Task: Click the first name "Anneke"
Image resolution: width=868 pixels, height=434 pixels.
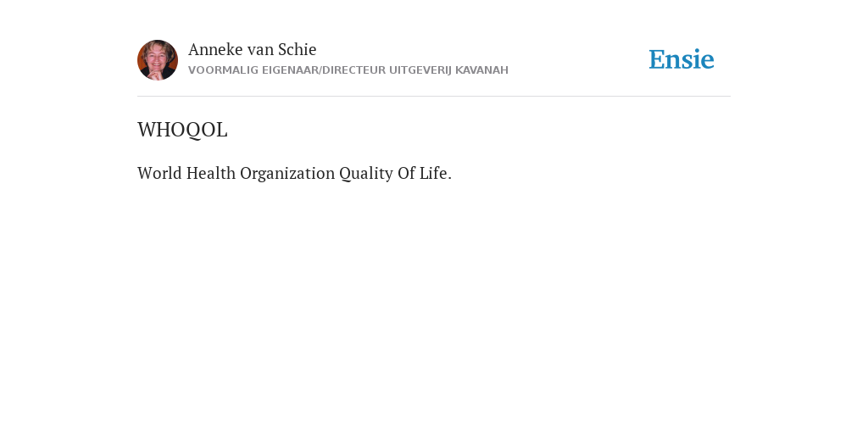Action: pyautogui.click(x=215, y=49)
